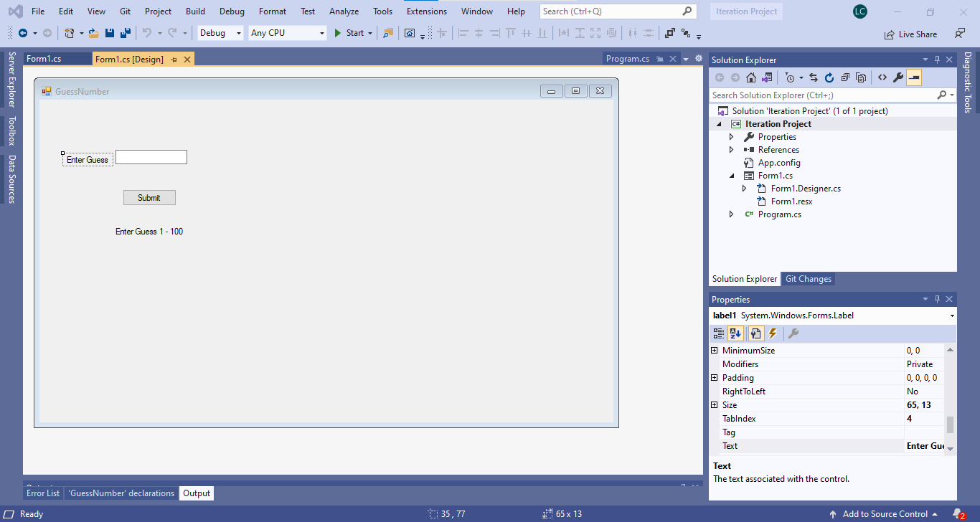Image resolution: width=980 pixels, height=522 pixels.
Task: Switch Properties to Alphabetical sort icon
Action: point(734,333)
